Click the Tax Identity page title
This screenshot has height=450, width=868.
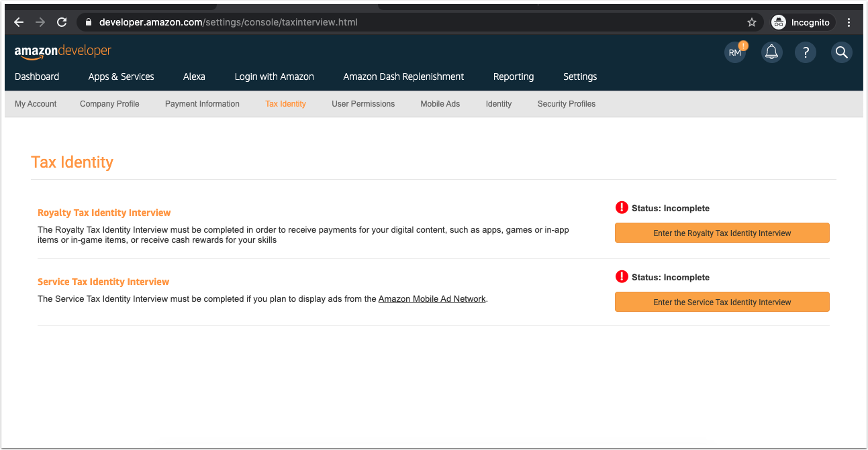[x=73, y=162]
